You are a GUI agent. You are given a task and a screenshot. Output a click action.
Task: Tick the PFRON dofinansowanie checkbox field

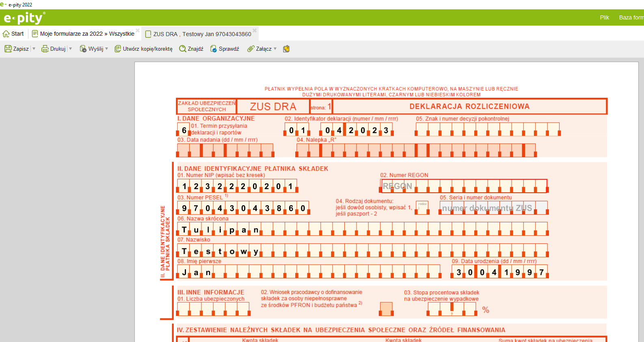(386, 309)
